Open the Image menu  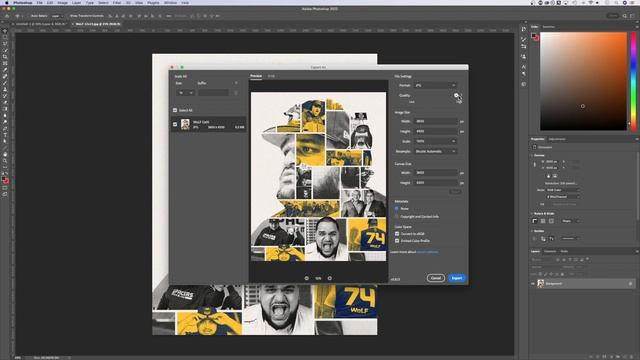click(x=62, y=2)
